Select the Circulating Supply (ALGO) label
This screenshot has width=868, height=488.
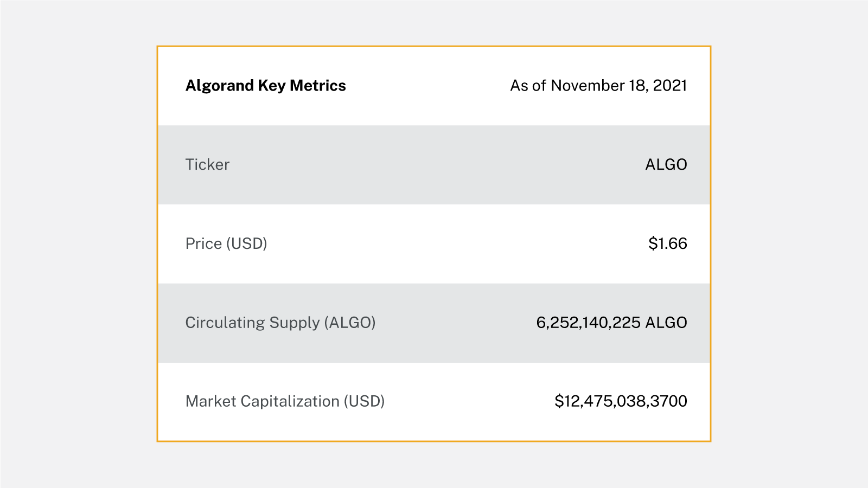tap(280, 323)
